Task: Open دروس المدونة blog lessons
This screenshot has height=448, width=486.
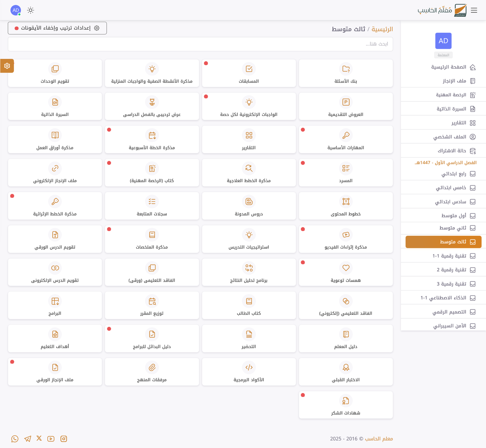Action: click(249, 206)
